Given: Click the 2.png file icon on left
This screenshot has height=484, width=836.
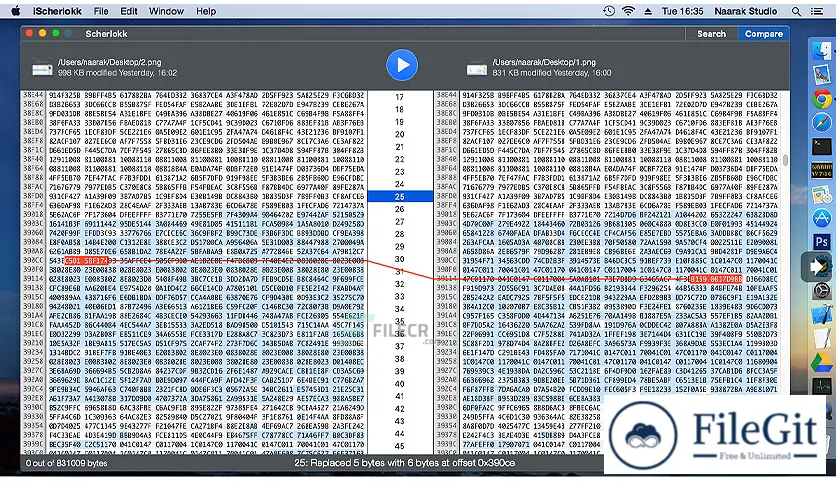Looking at the screenshot, I should 42,69.
